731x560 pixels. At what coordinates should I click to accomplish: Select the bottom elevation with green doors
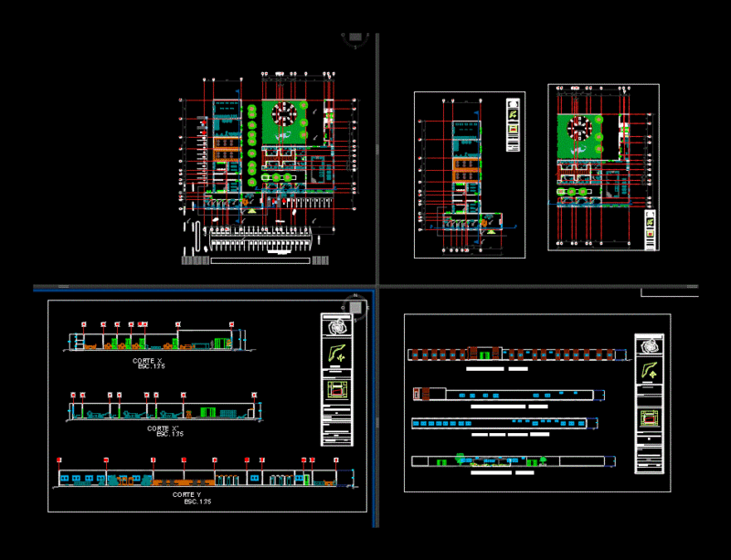(513, 461)
